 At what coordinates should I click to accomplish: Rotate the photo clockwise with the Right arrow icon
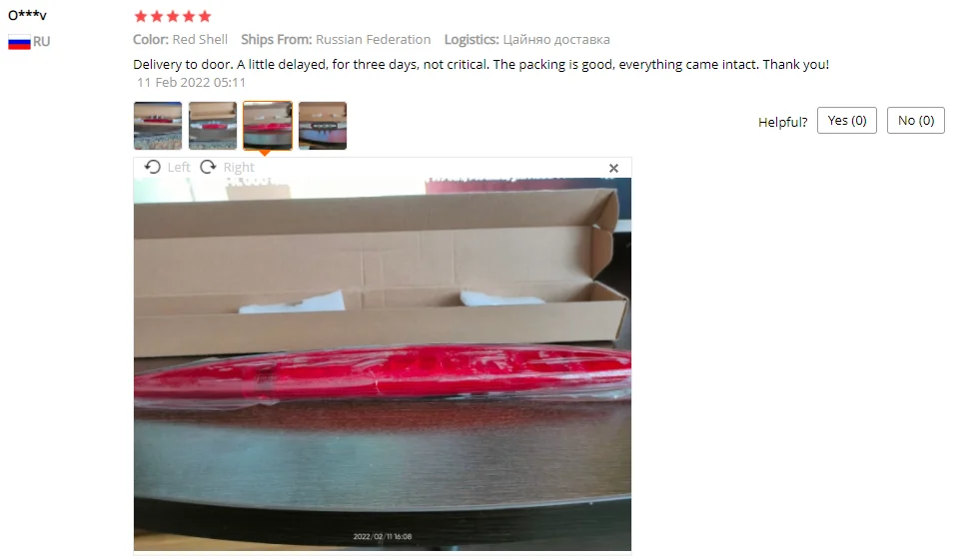208,167
